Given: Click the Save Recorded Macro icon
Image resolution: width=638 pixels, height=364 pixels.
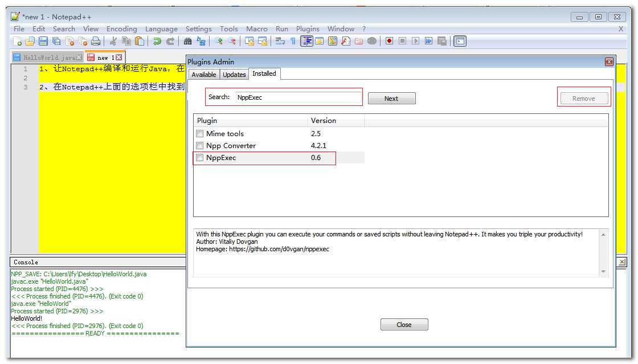Looking at the screenshot, I should [441, 41].
